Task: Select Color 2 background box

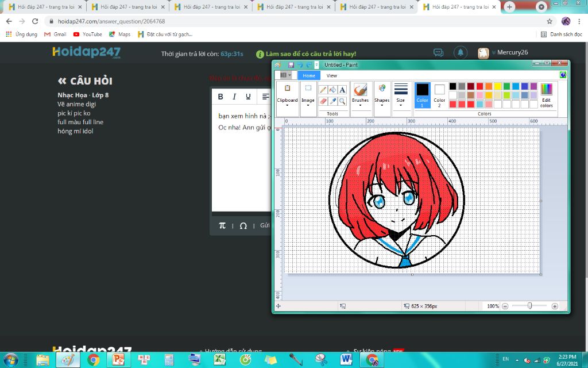Action: click(439, 95)
